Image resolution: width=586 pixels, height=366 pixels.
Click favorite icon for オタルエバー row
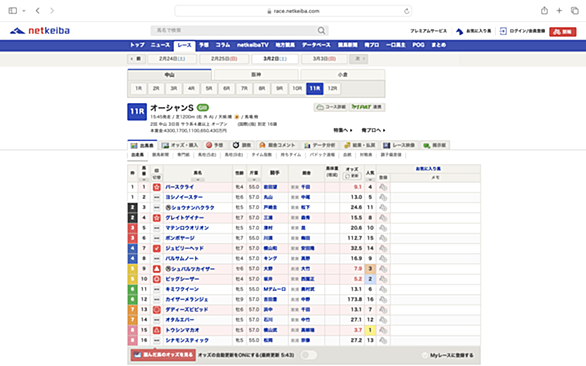(x=383, y=320)
